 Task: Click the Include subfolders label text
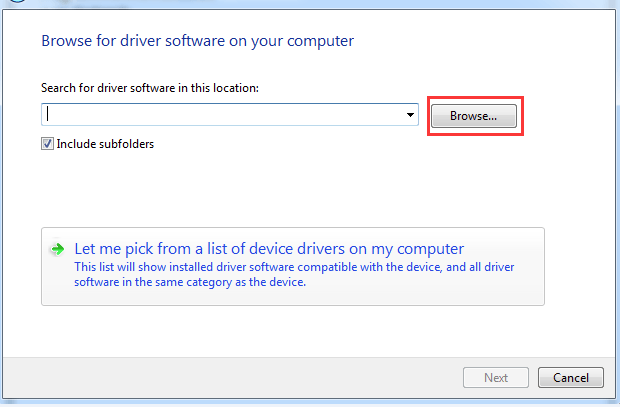tap(105, 144)
